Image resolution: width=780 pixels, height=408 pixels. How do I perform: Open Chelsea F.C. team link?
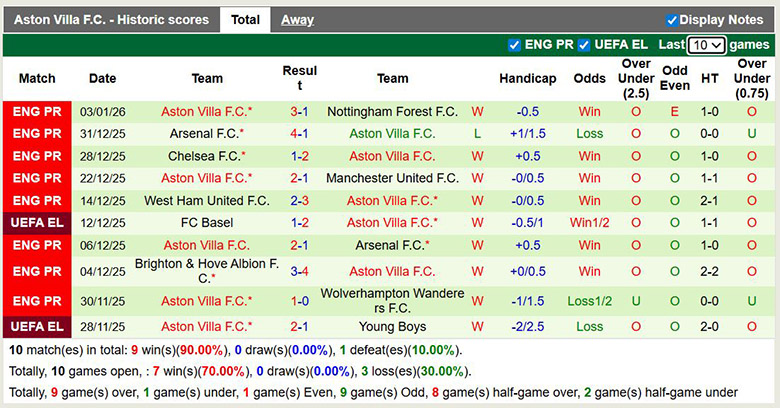coord(205,156)
